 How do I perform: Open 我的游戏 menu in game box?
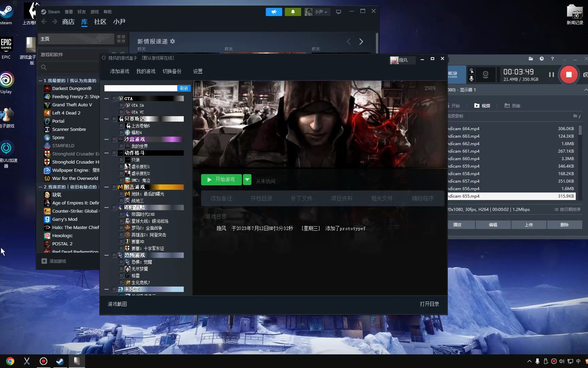[146, 71]
